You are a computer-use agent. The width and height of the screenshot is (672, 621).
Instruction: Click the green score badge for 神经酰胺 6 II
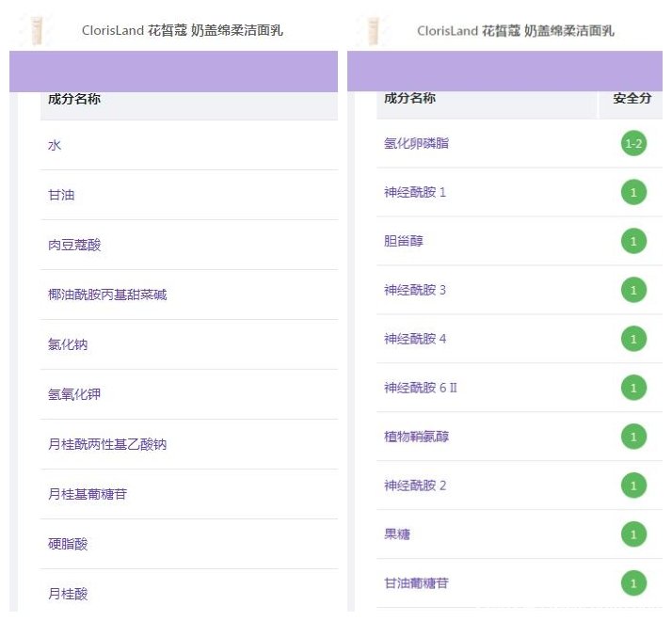pyautogui.click(x=633, y=389)
